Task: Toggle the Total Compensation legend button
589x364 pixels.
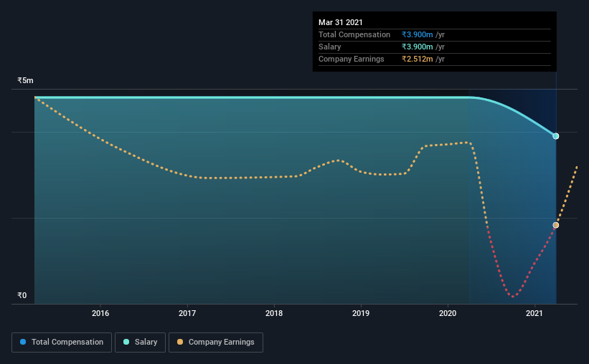Action: [62, 343]
